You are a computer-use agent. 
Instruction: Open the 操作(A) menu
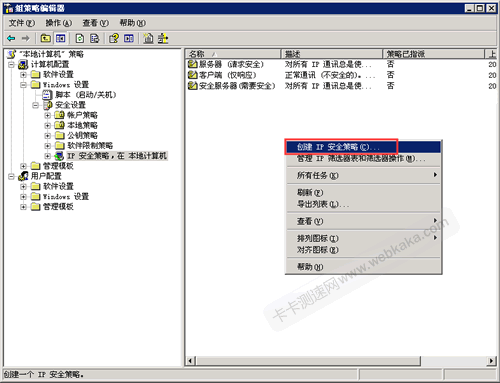point(58,23)
